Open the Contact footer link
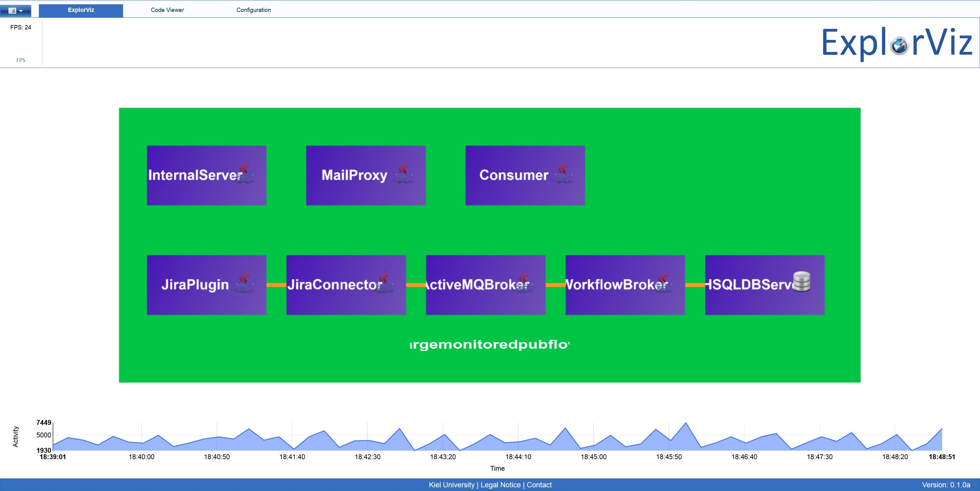The width and height of the screenshot is (980, 491). (x=539, y=485)
